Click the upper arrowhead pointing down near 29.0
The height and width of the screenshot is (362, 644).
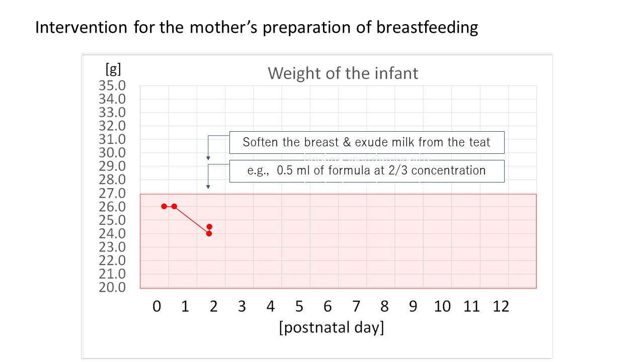[208, 158]
